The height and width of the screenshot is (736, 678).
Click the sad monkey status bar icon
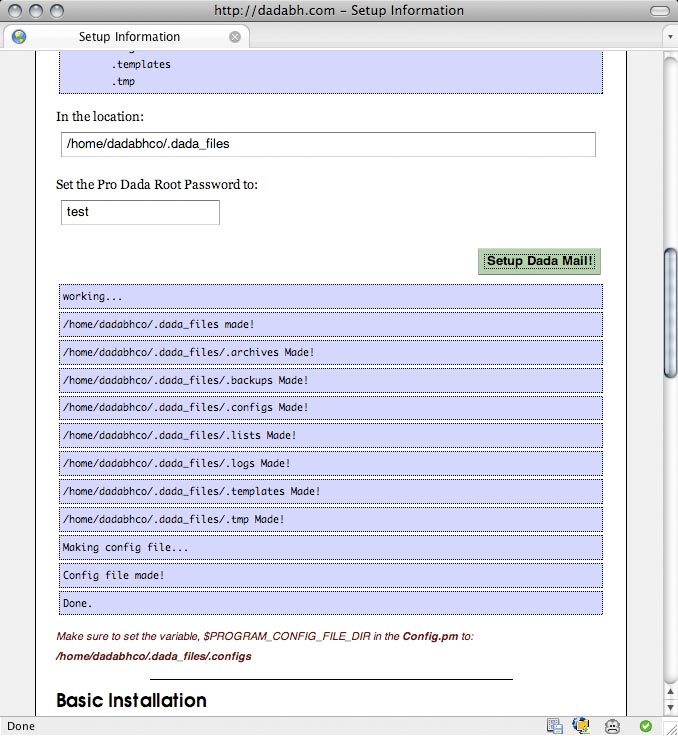(x=612, y=726)
